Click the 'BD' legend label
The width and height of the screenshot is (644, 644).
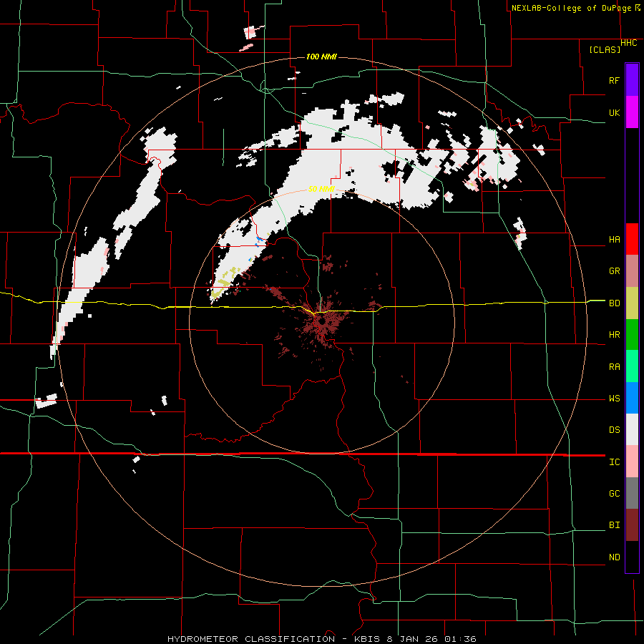click(615, 303)
